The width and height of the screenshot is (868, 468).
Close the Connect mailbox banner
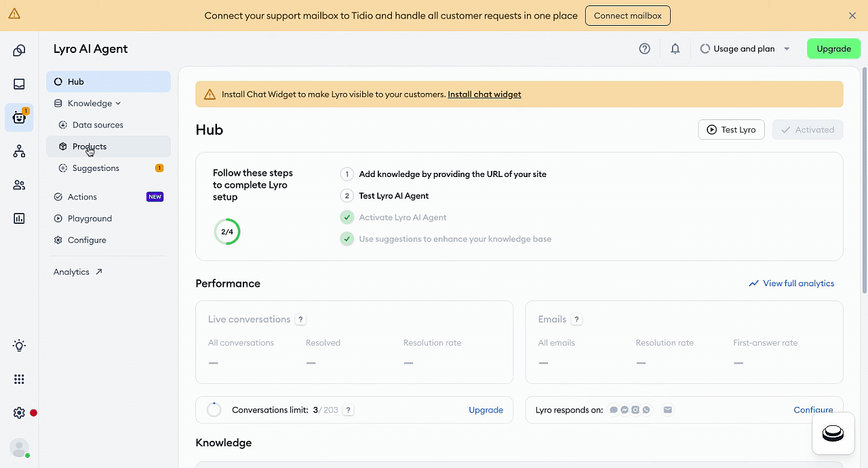852,16
